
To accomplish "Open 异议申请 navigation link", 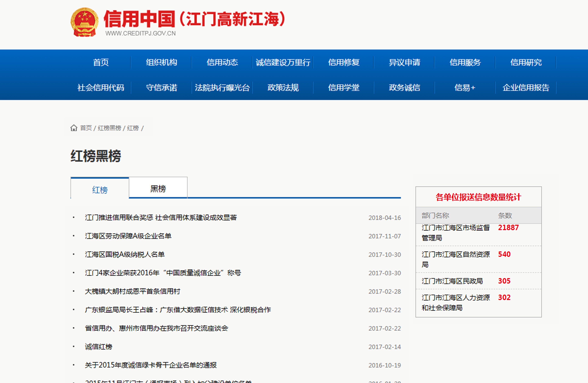I will [x=404, y=62].
